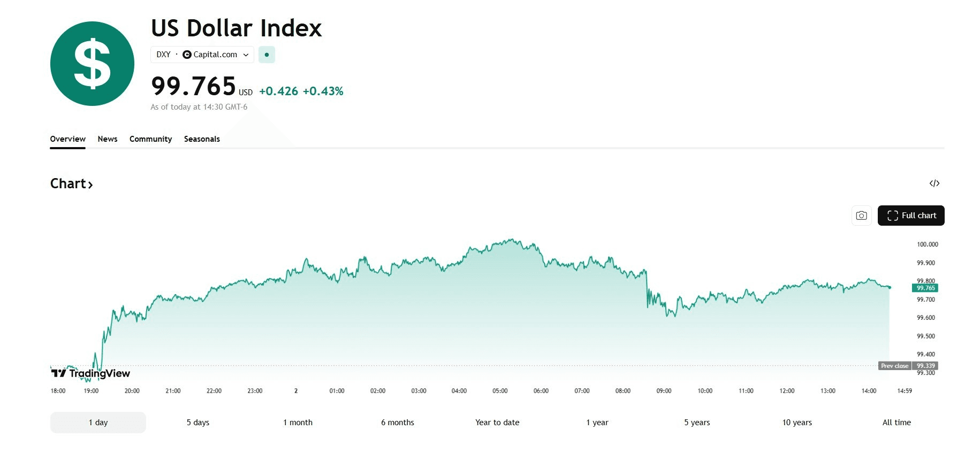The height and width of the screenshot is (453, 980).
Task: Open the embed code icon
Action: (x=935, y=183)
